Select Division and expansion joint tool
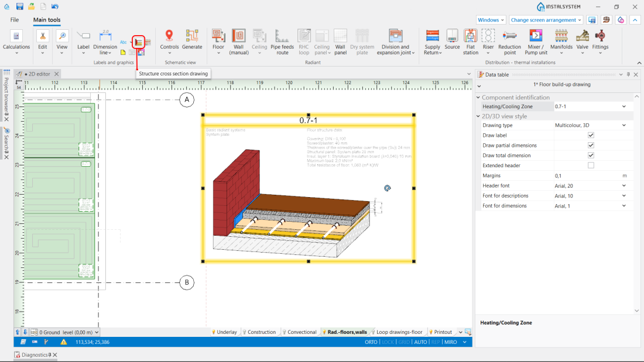Viewport: 644px width, 362px height. click(396, 42)
